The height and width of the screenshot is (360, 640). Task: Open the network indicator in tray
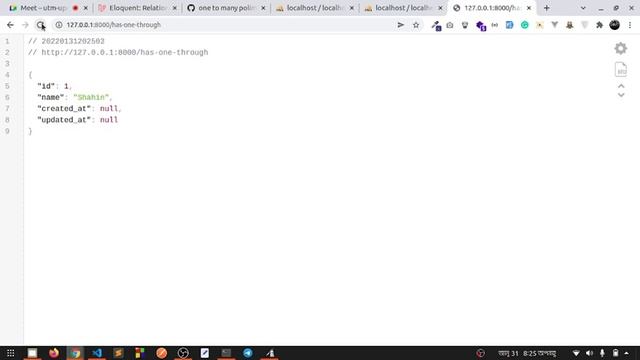576,353
